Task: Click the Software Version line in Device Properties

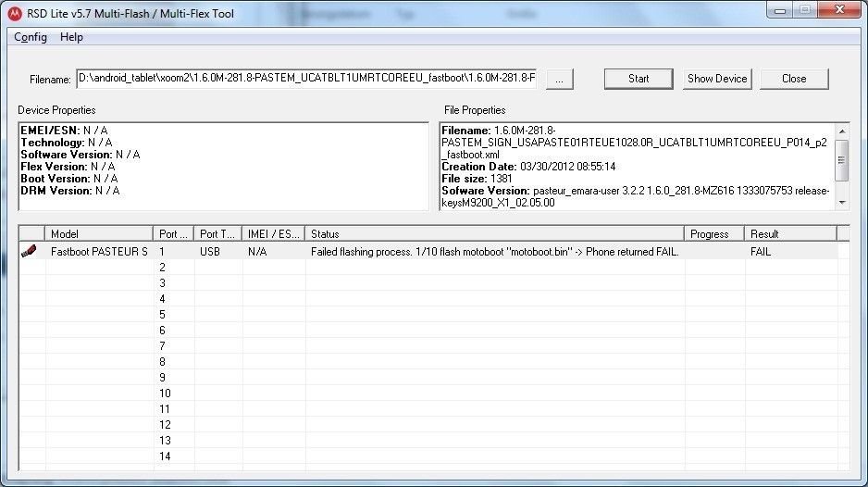Action: tap(81, 155)
